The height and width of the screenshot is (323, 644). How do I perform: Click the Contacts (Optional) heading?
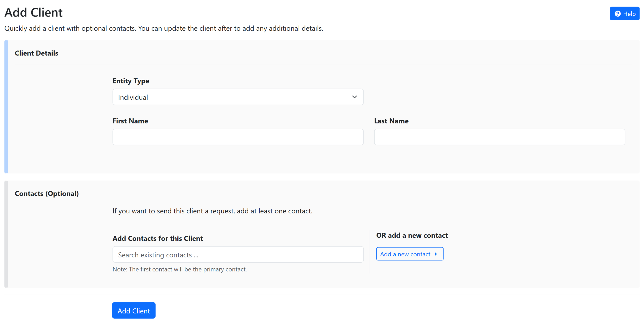click(47, 194)
